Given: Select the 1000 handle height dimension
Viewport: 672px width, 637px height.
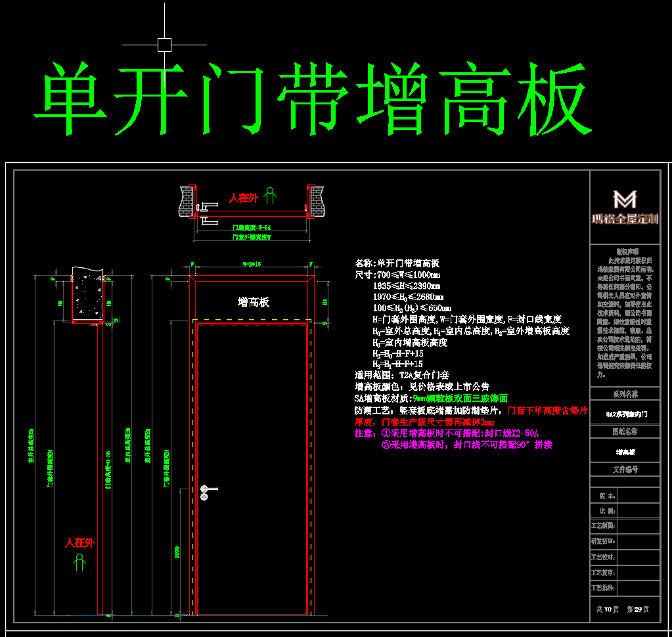Looking at the screenshot, I should tap(177, 552).
